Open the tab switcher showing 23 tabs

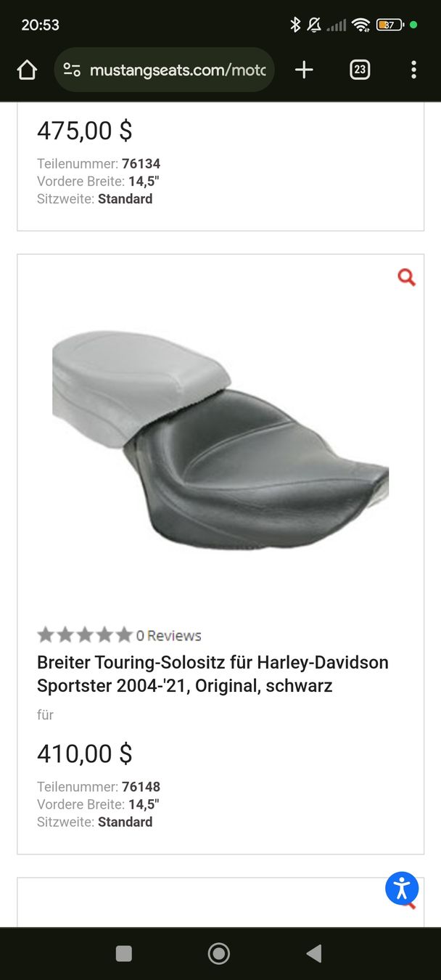(x=360, y=70)
